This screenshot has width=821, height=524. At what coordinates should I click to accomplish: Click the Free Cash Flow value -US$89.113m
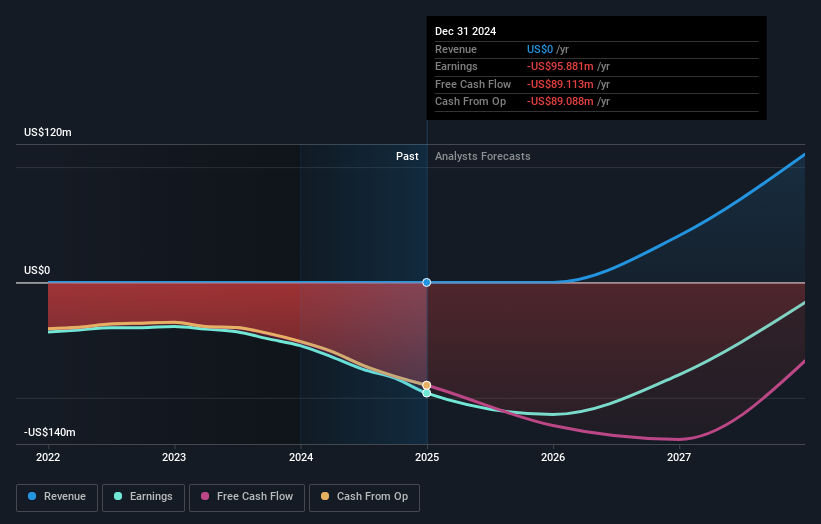tap(560, 84)
